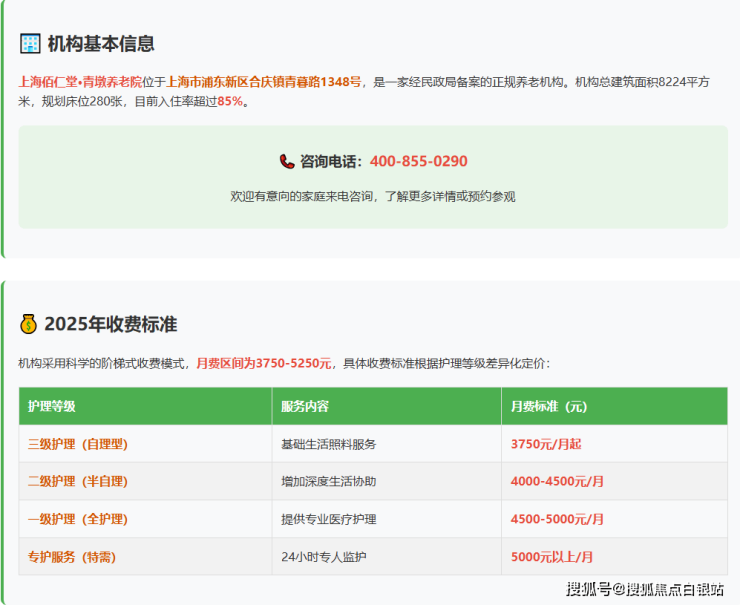Click the 4000-4500元/月 price cell
Viewport: 740px width, 605px height.
(x=557, y=481)
